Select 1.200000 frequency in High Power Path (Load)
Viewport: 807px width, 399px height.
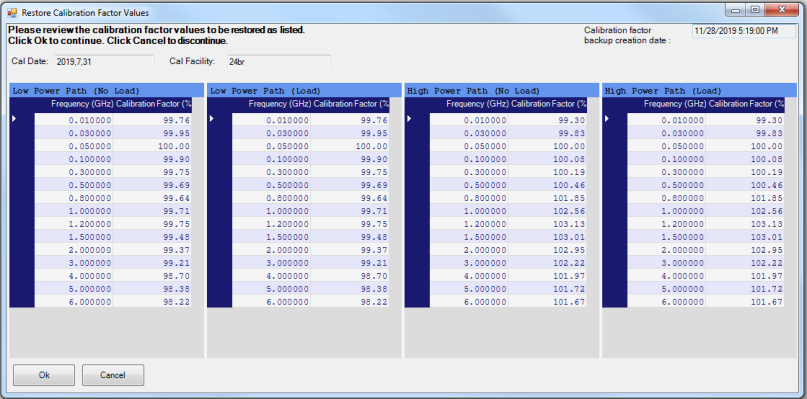pyautogui.click(x=667, y=224)
